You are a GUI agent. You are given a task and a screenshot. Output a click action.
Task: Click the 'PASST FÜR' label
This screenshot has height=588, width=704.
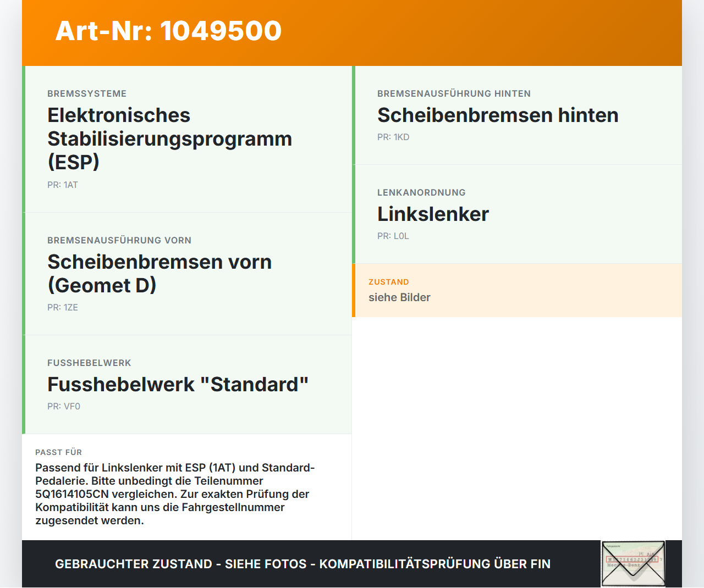[59, 452]
